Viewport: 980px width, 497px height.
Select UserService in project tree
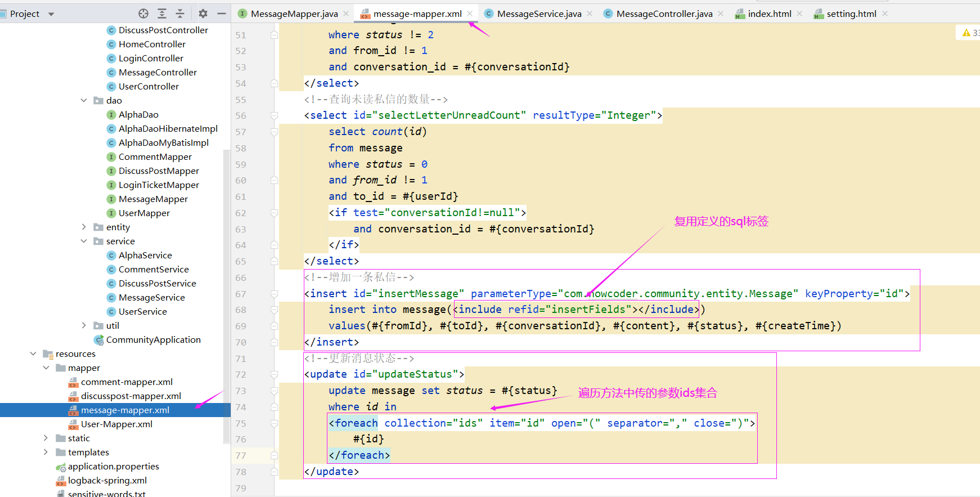pyautogui.click(x=142, y=311)
